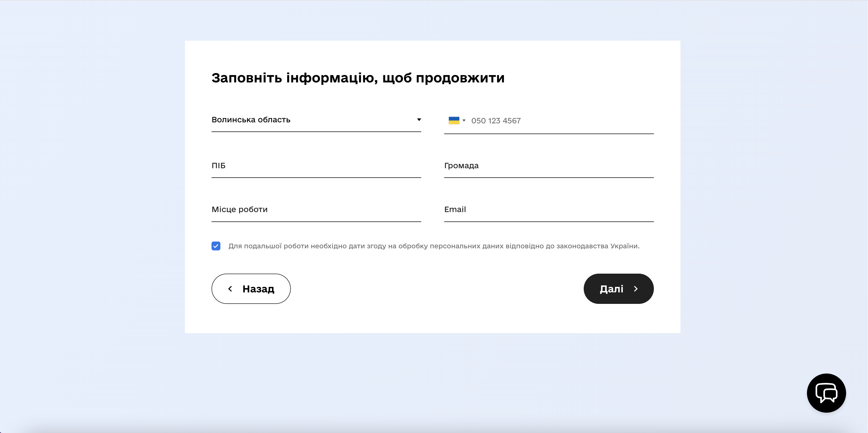Viewport: 868px width, 433px height.
Task: Click the Місце роботи field
Action: click(316, 209)
